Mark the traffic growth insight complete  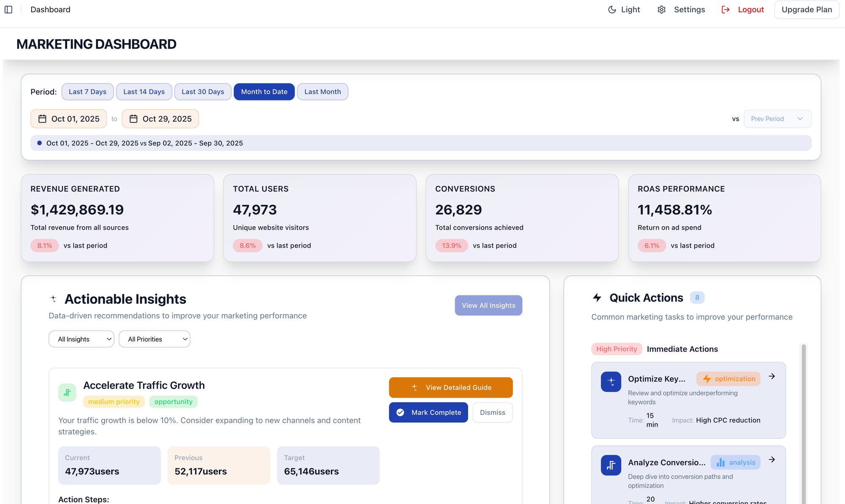pos(428,412)
